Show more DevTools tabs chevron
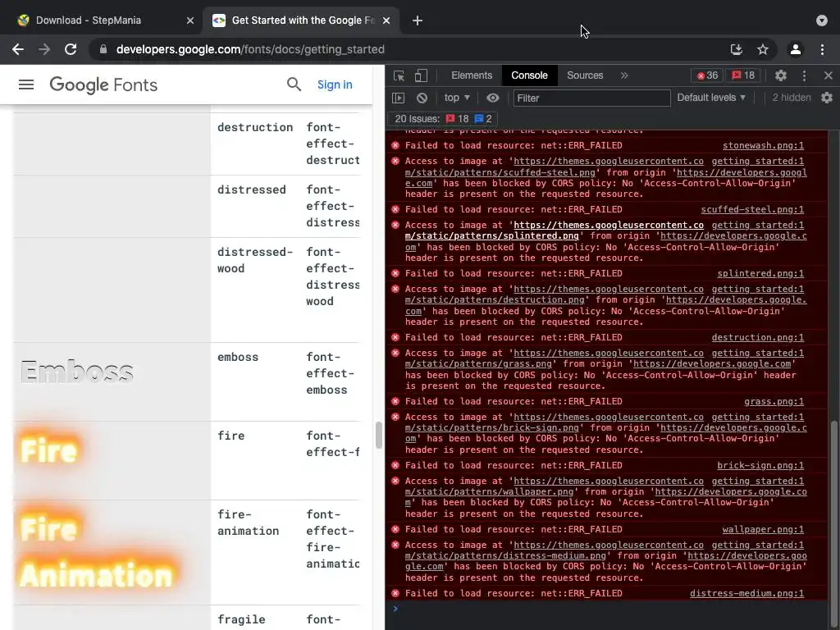This screenshot has height=630, width=840. [624, 75]
